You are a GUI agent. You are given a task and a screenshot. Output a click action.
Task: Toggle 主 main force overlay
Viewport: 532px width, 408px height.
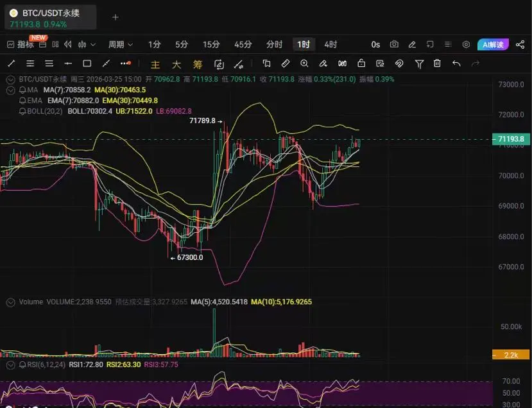coord(155,64)
